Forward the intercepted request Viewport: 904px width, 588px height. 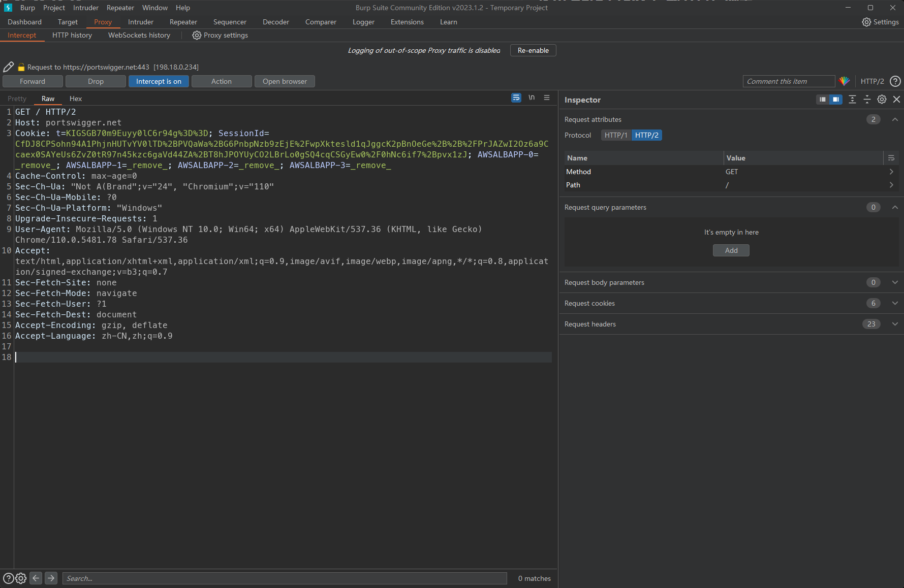(x=33, y=81)
